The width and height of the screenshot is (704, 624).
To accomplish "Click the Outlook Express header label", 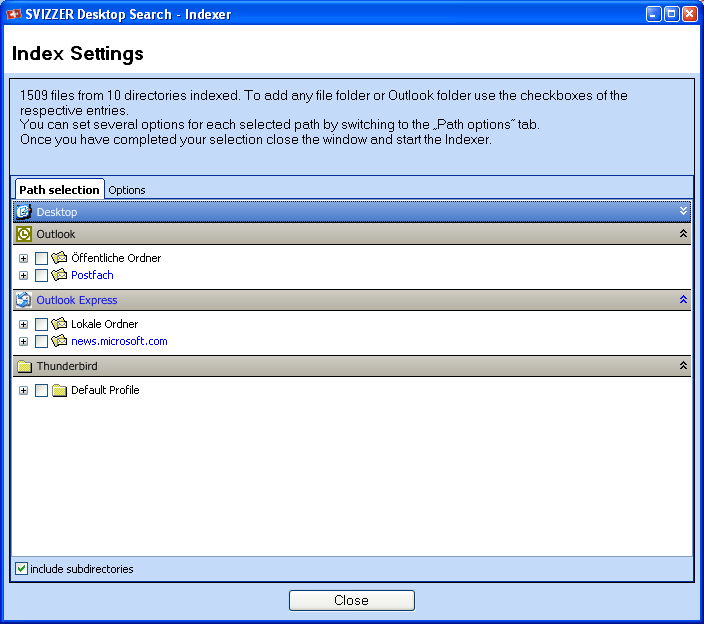I will [x=77, y=300].
